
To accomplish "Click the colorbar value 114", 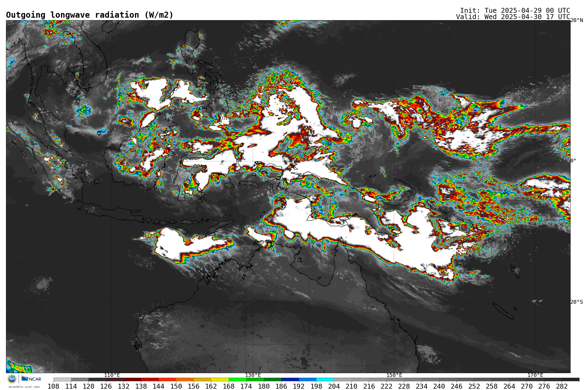I will pos(71,386).
